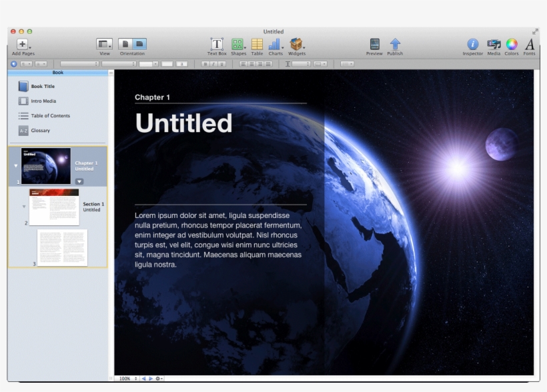Image resolution: width=547 pixels, height=392 pixels.
Task: Collapse the Chapter 1 disclosure triangle
Action: [x=16, y=166]
